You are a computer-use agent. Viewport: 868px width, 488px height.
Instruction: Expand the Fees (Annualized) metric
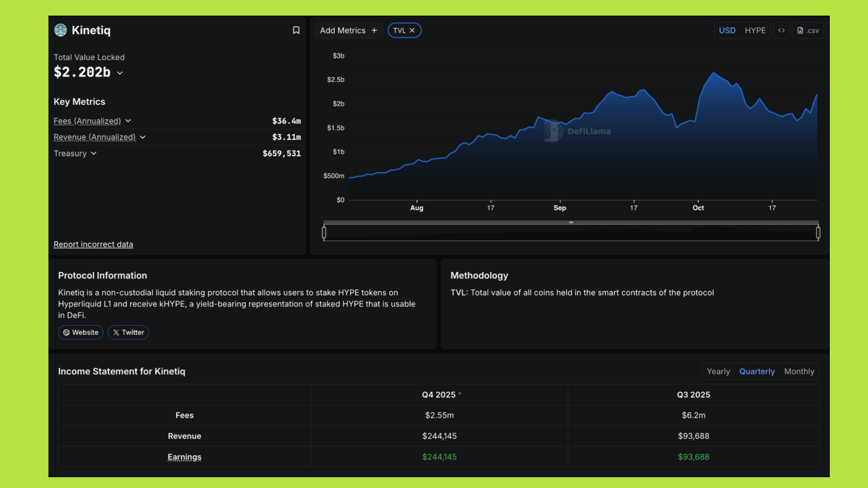coord(128,121)
